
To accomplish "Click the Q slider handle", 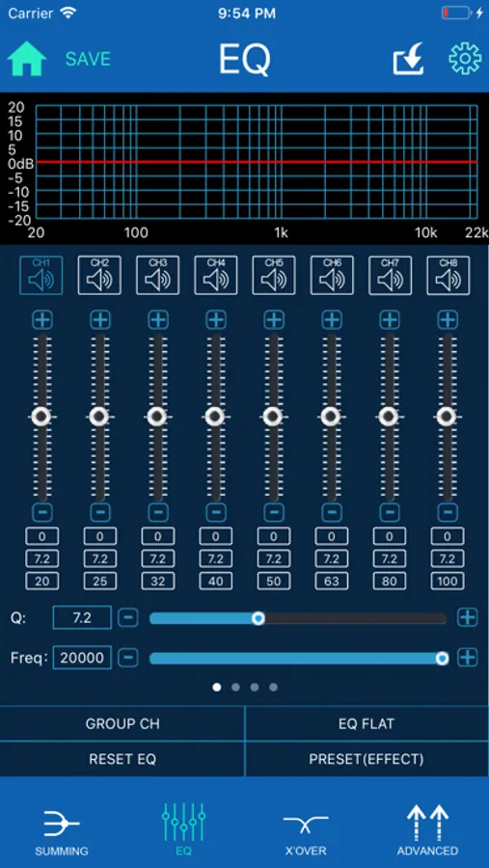I will (258, 618).
